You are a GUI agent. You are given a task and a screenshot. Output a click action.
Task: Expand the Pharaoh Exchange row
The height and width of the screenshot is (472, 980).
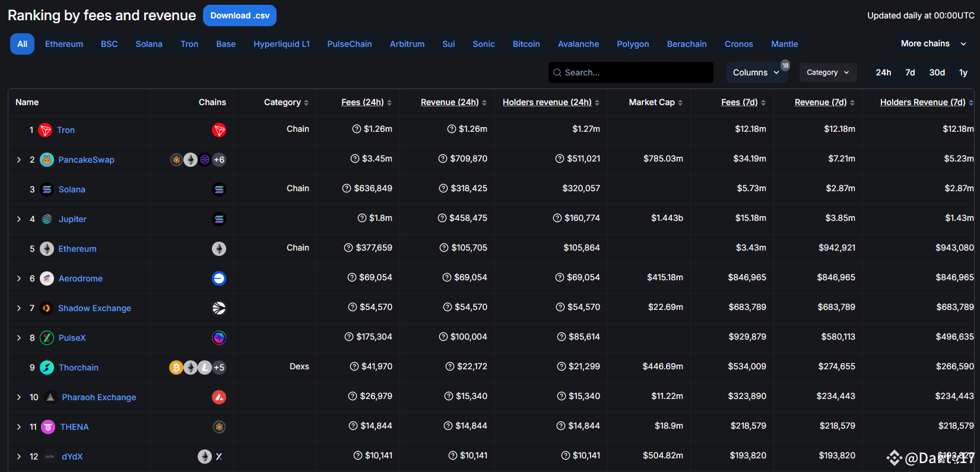[x=19, y=397]
